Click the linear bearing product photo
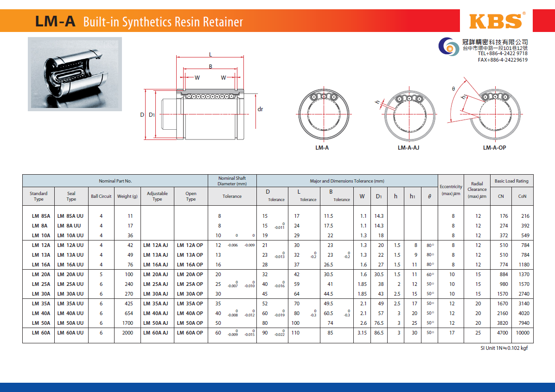555x392 pixels. click(75, 74)
